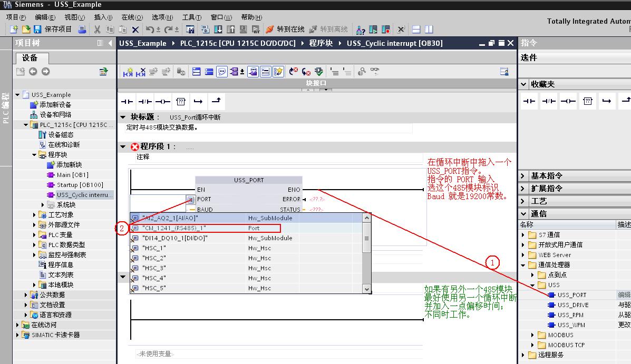Screen dimensions: 631x364
Task: Click the Undo arrow icon
Action: 150,29
